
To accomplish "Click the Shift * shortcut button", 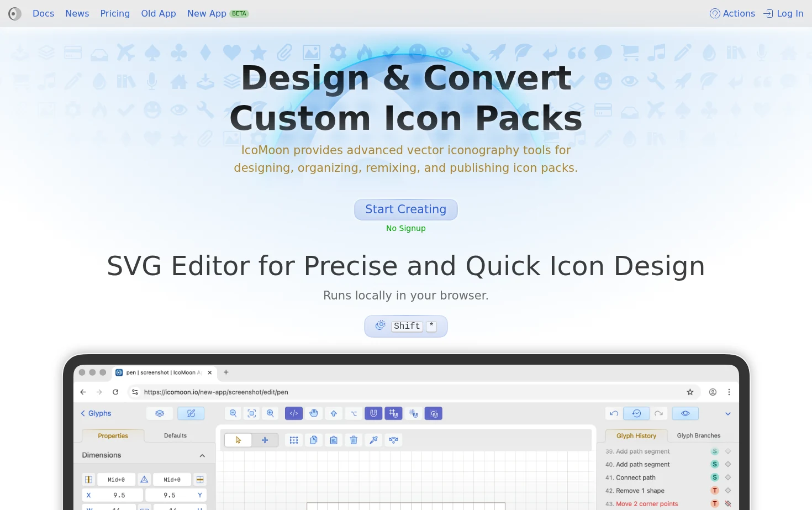I will [x=406, y=326].
